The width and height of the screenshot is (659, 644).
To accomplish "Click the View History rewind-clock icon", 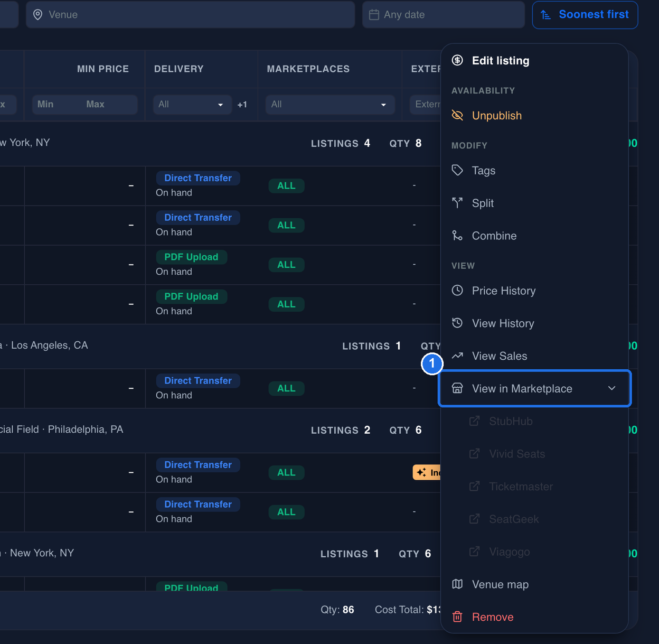I will 457,323.
